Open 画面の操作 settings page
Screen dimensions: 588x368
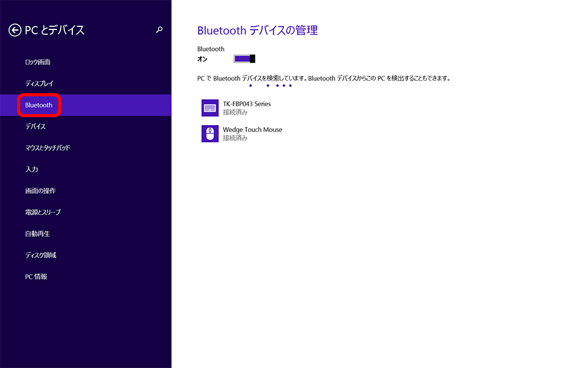[40, 191]
